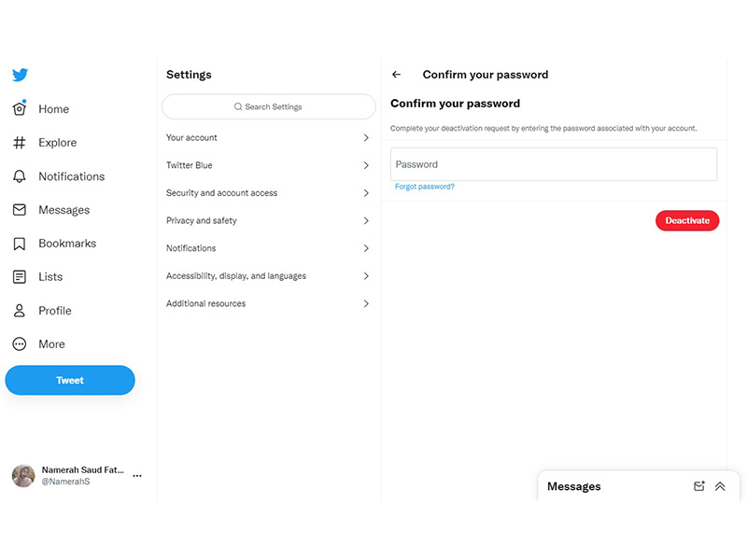This screenshot has height=560, width=747.
Task: Expand the Messages drawer with double chevron
Action: click(x=720, y=486)
